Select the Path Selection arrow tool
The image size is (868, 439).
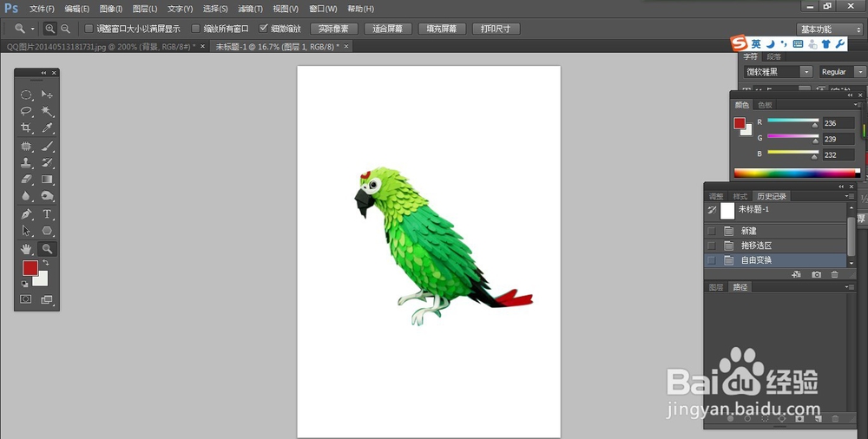26,230
